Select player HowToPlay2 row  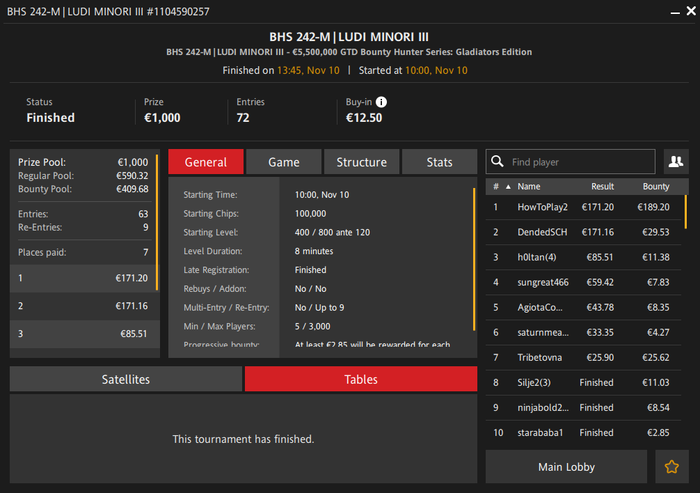coord(583,207)
